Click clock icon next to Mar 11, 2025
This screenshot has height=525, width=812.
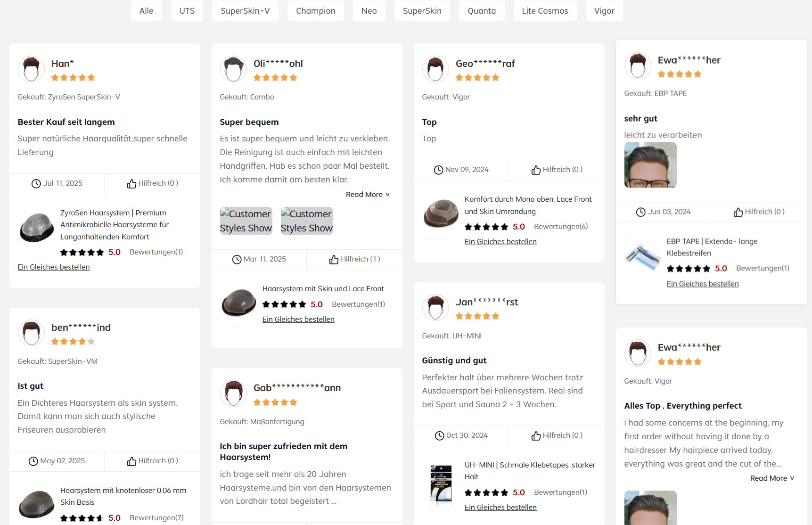pos(237,260)
